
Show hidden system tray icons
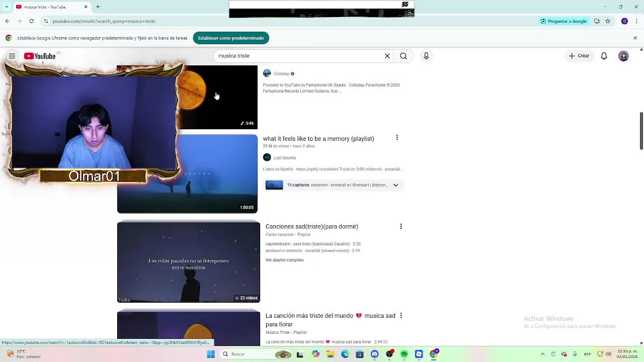542,354
